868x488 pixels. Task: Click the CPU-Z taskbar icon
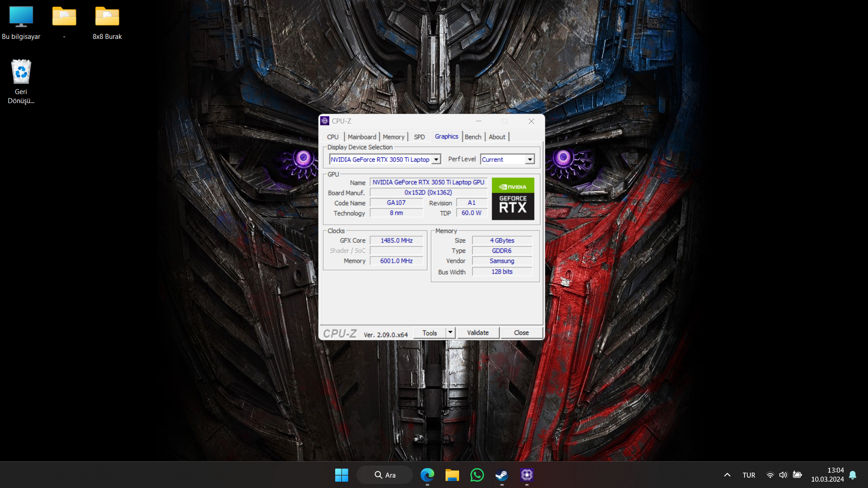coord(526,475)
